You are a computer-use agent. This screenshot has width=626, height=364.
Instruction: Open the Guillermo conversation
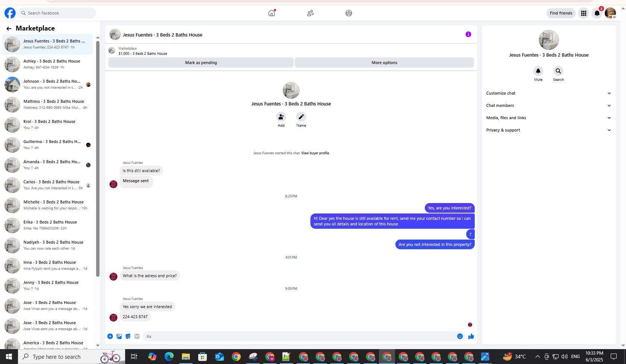pyautogui.click(x=48, y=145)
